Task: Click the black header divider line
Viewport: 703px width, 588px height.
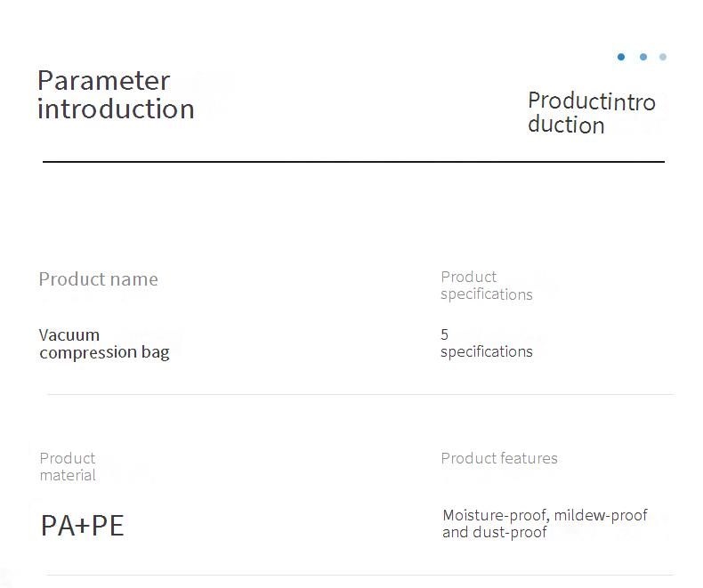Action: coord(353,162)
